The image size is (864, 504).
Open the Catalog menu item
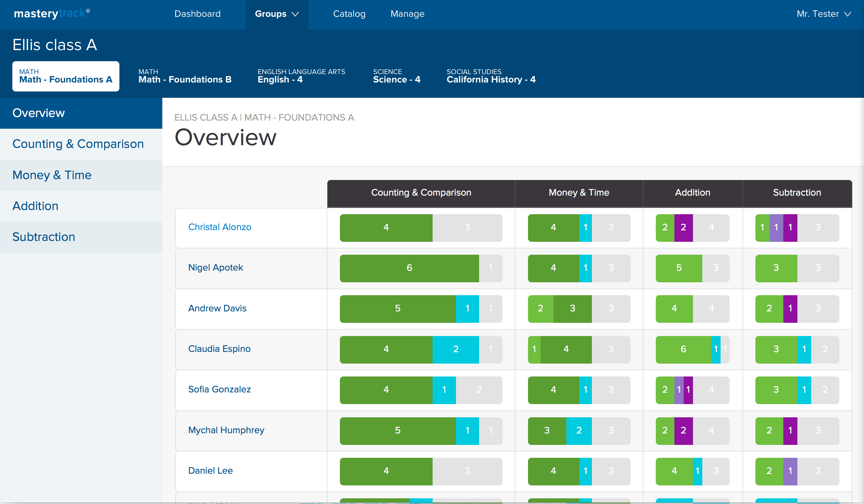349,14
